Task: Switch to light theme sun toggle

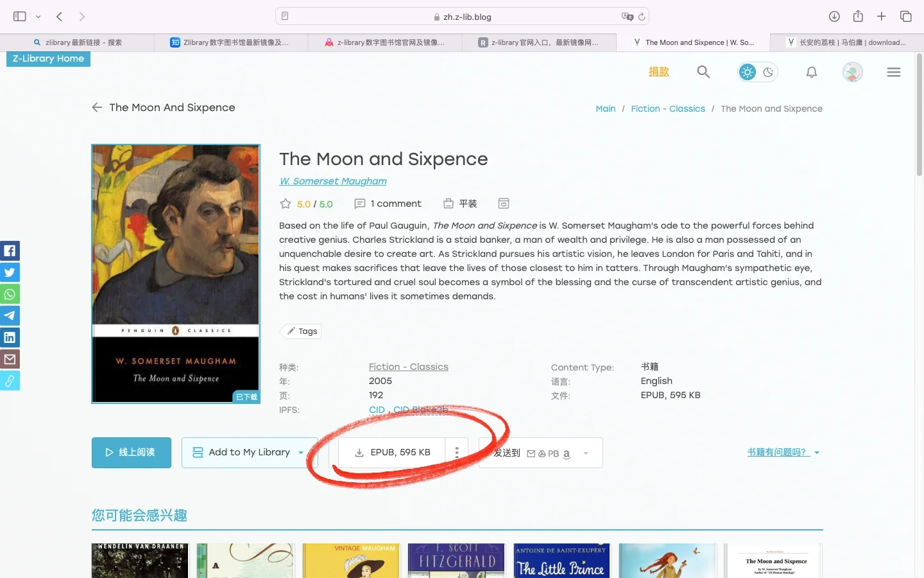Action: pos(748,72)
